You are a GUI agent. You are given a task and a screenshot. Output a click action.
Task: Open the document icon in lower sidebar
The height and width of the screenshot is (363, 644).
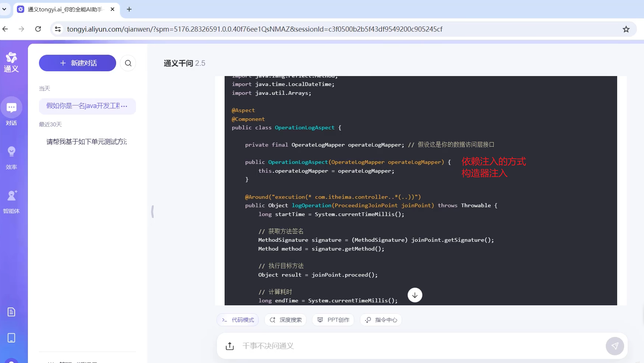point(11,312)
